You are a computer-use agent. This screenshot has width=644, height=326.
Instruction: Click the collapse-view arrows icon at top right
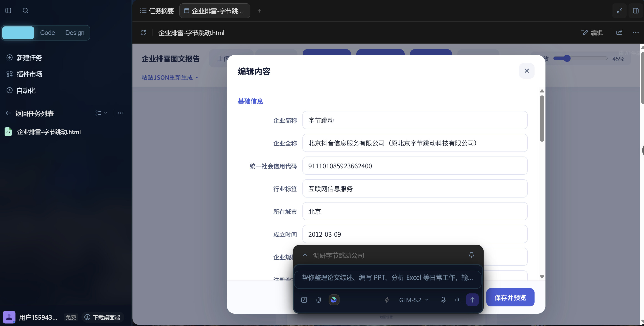619,11
